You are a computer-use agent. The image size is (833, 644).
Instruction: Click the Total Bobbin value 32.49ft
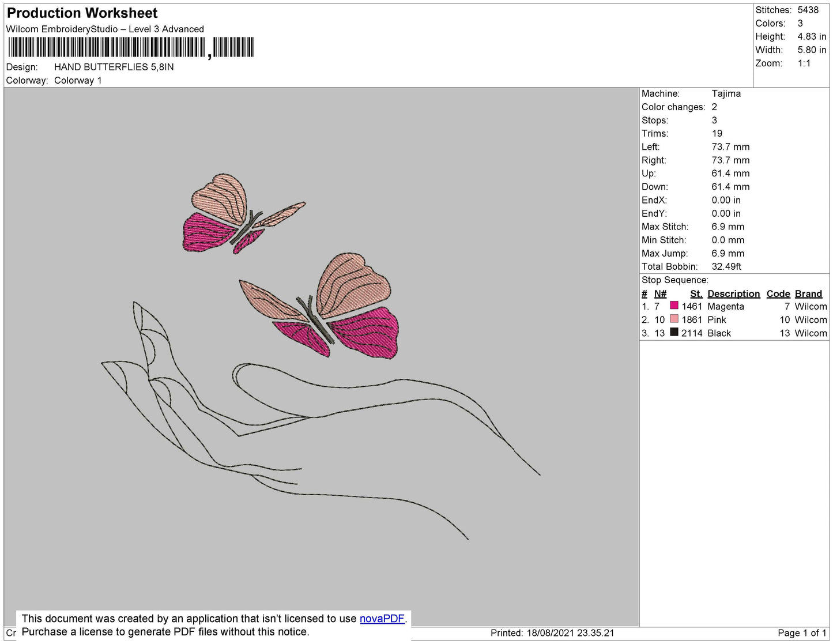[726, 266]
